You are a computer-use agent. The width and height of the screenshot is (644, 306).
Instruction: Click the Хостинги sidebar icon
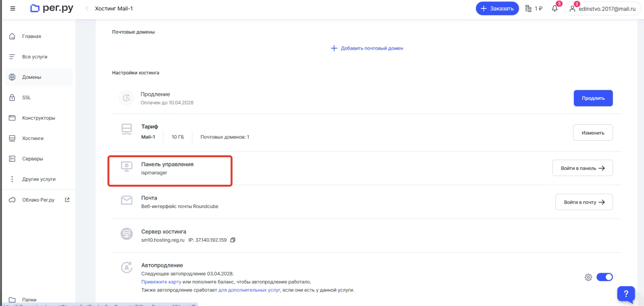tap(12, 138)
